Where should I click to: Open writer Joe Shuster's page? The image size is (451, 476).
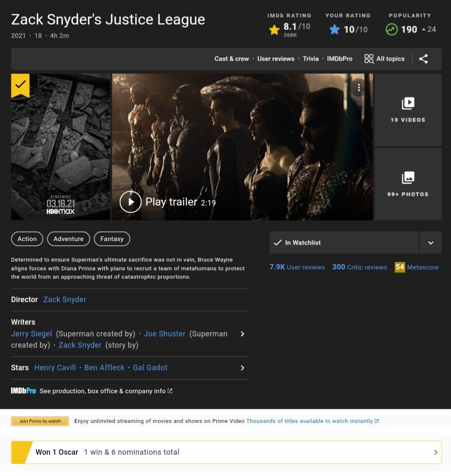164,334
